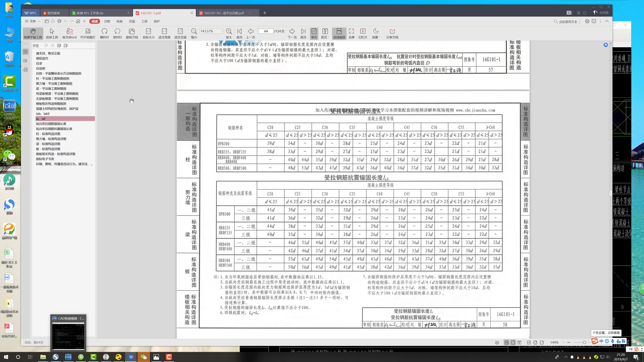
Task: Open bookmark 纵向受拉钢筋搭接长度
Action: coord(51,124)
